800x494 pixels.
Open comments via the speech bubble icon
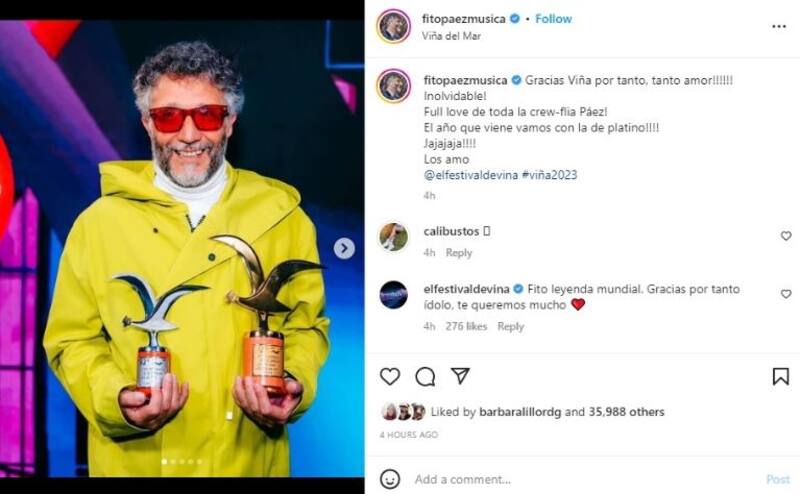[x=425, y=376]
